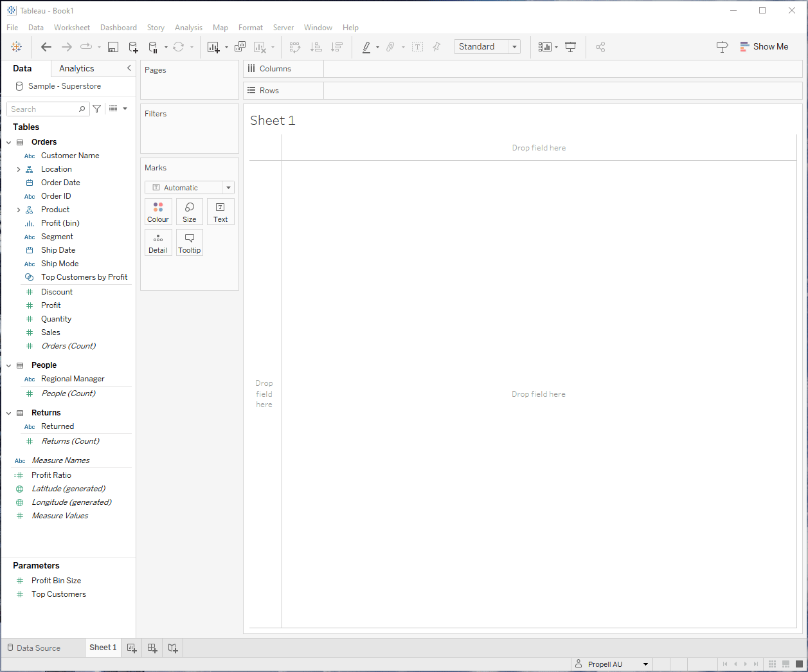Click the Save workbook icon
This screenshot has height=672, width=808.
click(x=113, y=47)
